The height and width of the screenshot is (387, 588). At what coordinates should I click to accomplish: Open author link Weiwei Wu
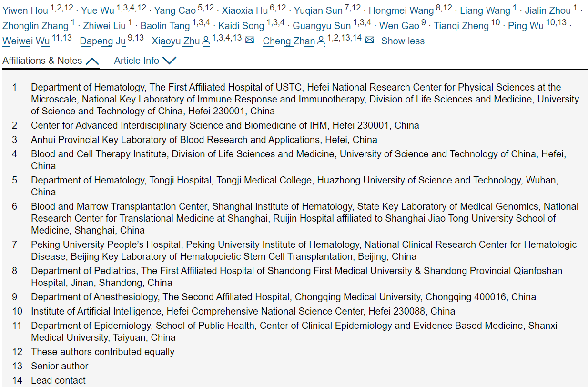[x=26, y=41]
